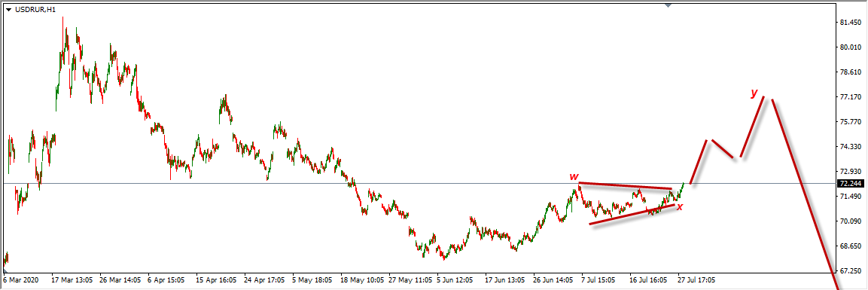Click the 75.770 price scale value
This screenshot has width=868, height=290.
(850, 122)
